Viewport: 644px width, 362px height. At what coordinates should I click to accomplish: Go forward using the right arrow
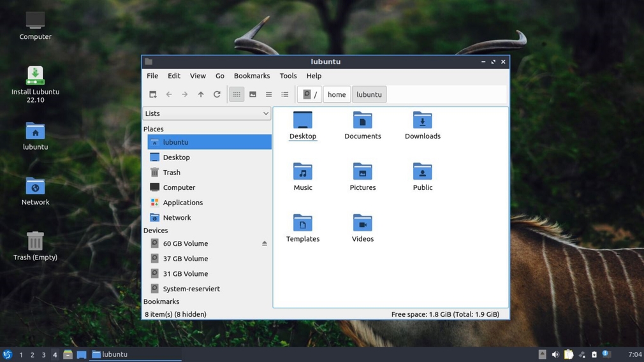pyautogui.click(x=185, y=94)
